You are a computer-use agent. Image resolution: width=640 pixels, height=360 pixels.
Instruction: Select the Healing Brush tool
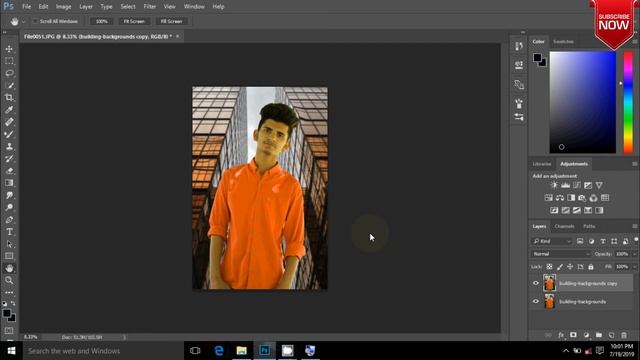coord(9,122)
